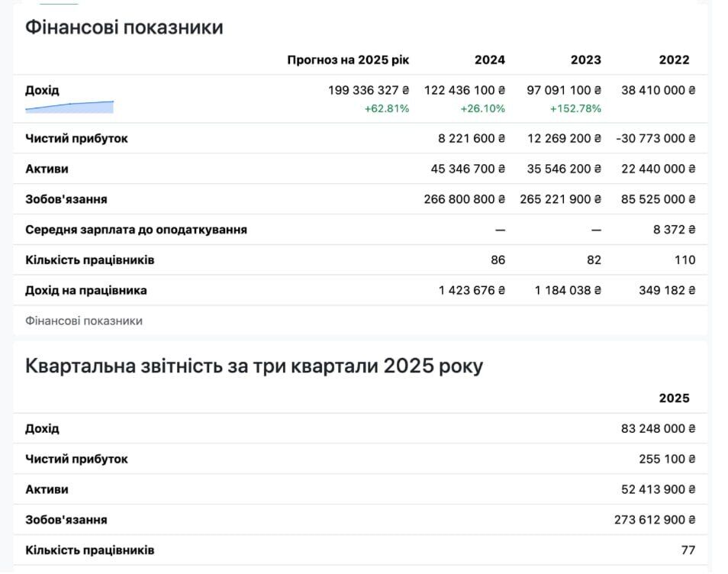Open the Дохід row label
Screen dimensions: 728x574
click(x=42, y=89)
